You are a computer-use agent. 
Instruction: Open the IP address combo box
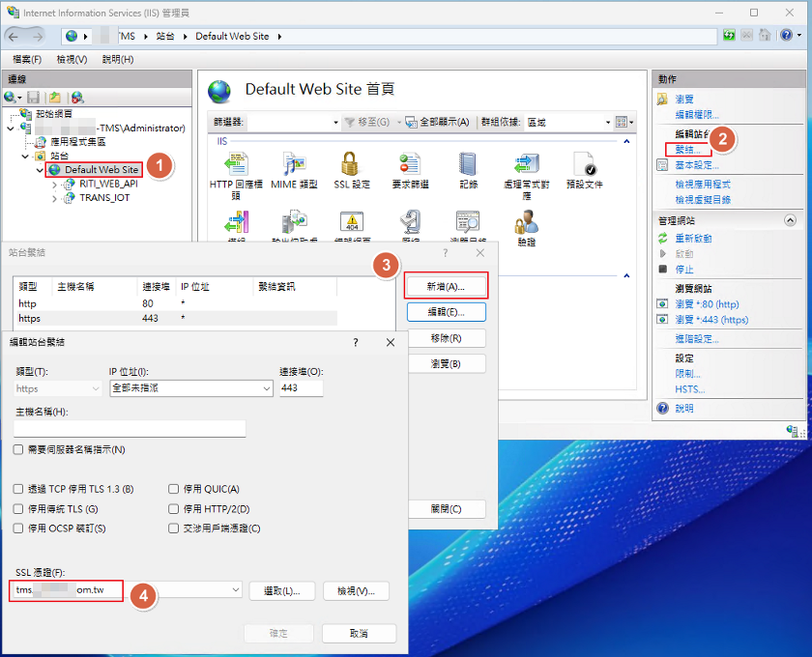(191, 388)
